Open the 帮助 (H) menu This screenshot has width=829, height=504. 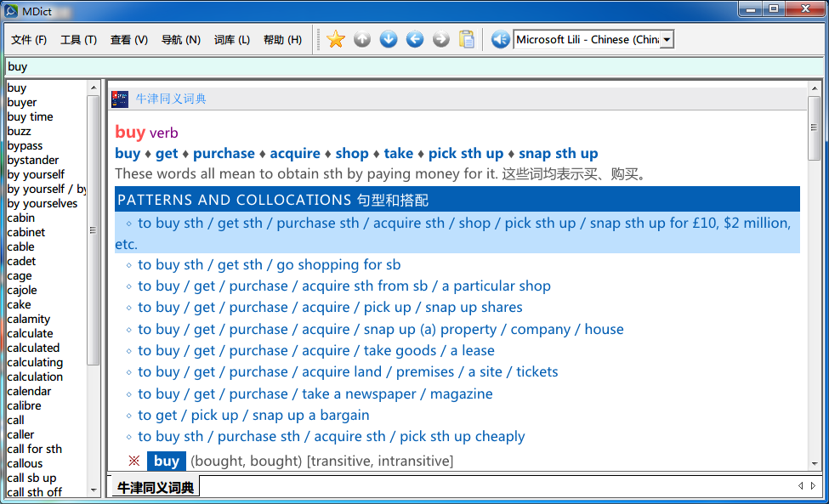pos(283,40)
